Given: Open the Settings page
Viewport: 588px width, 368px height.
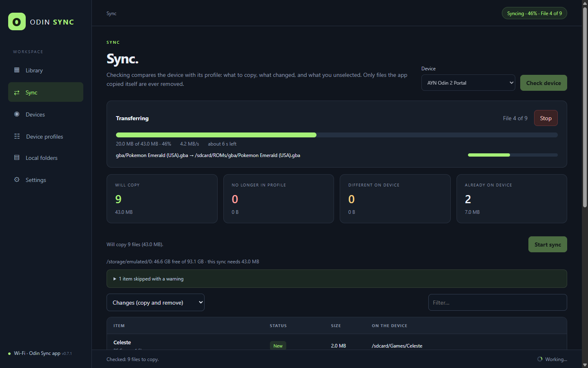Looking at the screenshot, I should (x=46, y=180).
